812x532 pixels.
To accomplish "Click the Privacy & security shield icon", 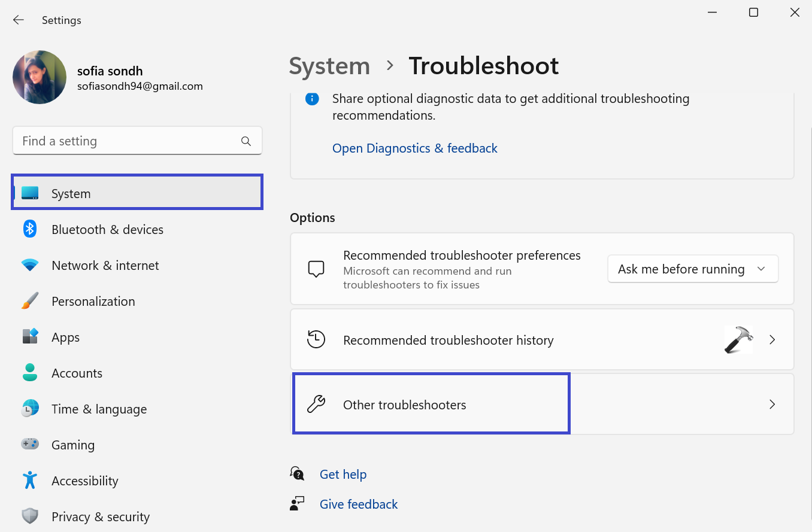I will point(30,516).
